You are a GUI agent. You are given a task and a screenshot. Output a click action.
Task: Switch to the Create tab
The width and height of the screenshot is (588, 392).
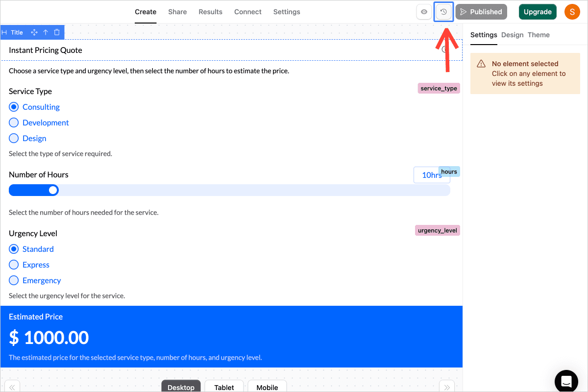pos(146,12)
